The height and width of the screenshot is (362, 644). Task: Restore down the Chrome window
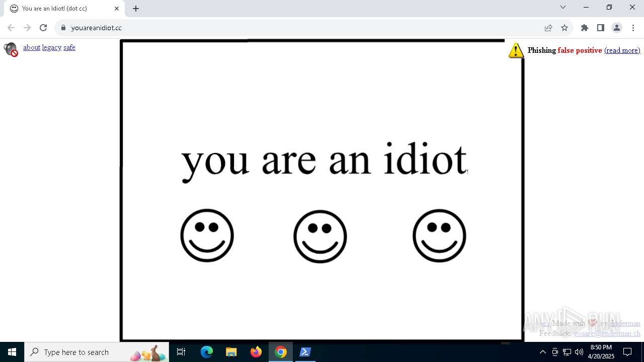click(609, 7)
